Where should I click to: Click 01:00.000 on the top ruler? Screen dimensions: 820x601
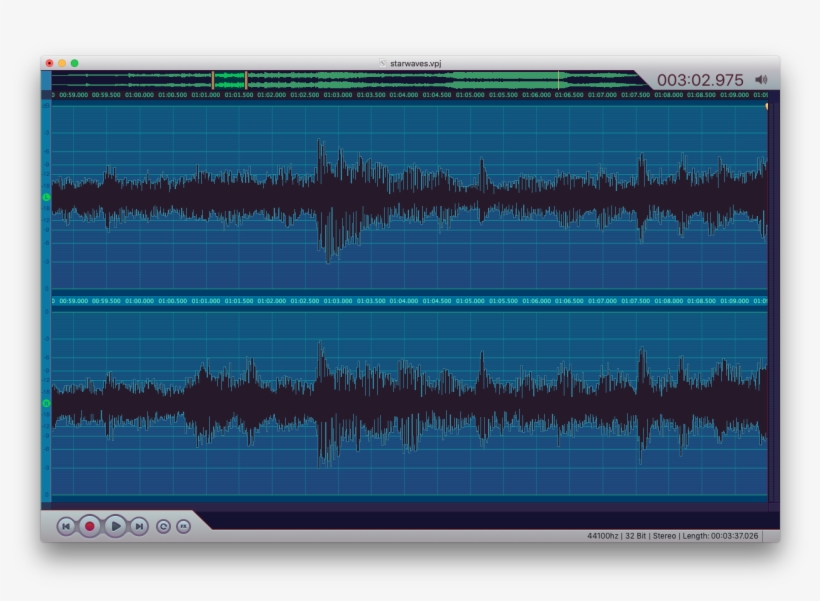click(140, 95)
